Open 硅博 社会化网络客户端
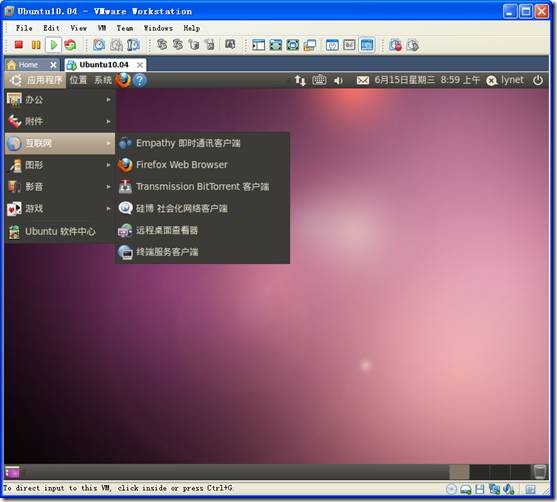The height and width of the screenshot is (502, 557). point(203,209)
